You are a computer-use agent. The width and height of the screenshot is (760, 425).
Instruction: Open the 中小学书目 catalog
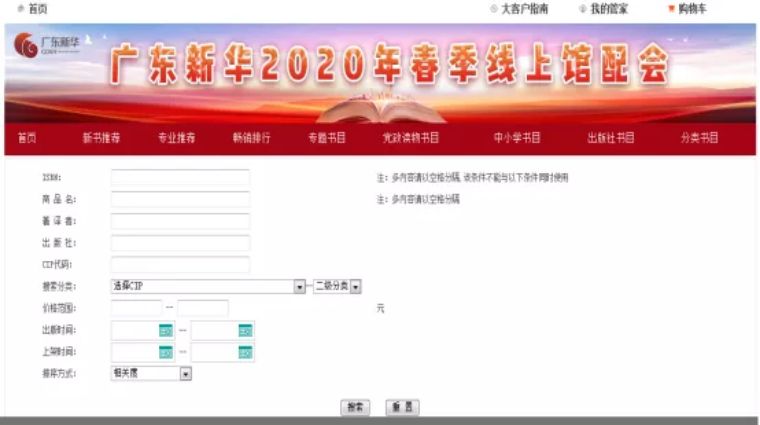tap(517, 138)
